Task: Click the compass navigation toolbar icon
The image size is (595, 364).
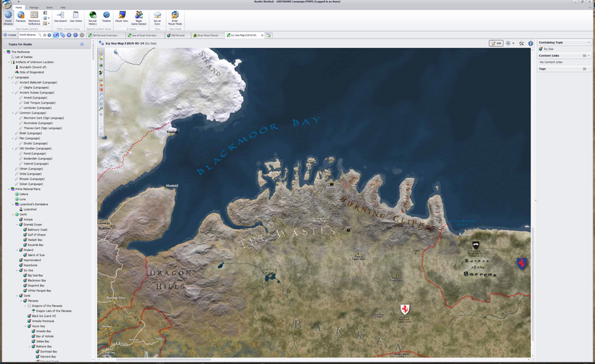Action: click(x=56, y=35)
